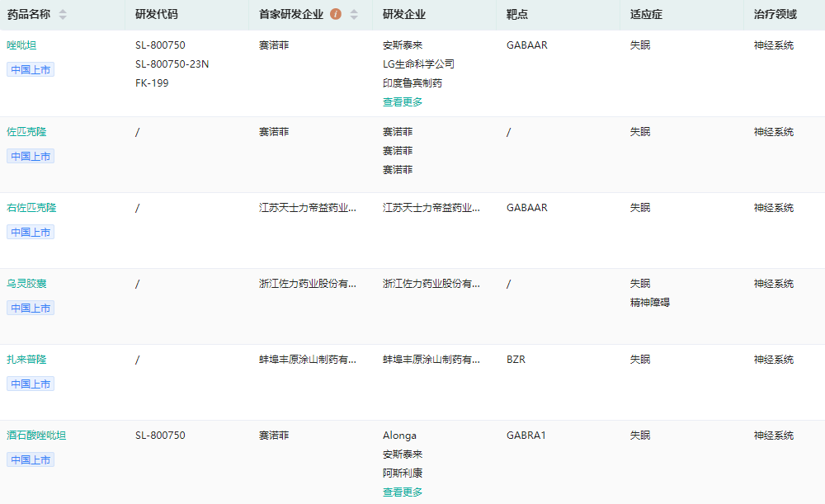This screenshot has width=825, height=504.
Task: Select the 右佐匹克隆 drug name
Action: tap(32, 208)
